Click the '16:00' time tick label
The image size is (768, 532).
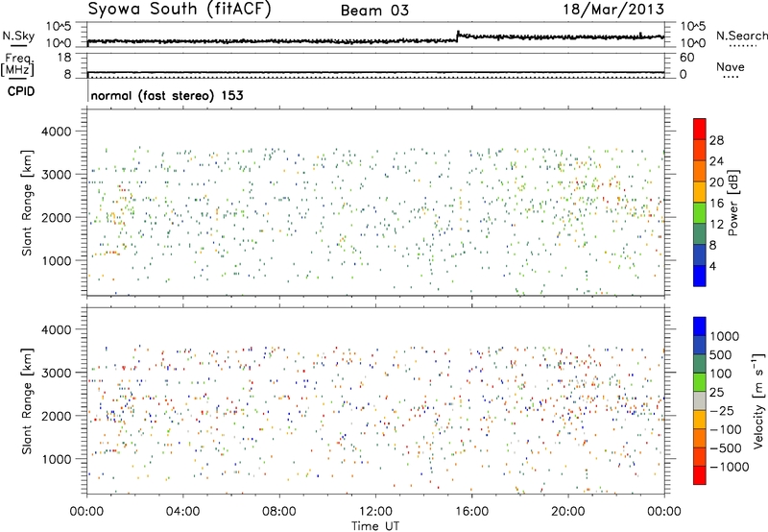tap(471, 512)
